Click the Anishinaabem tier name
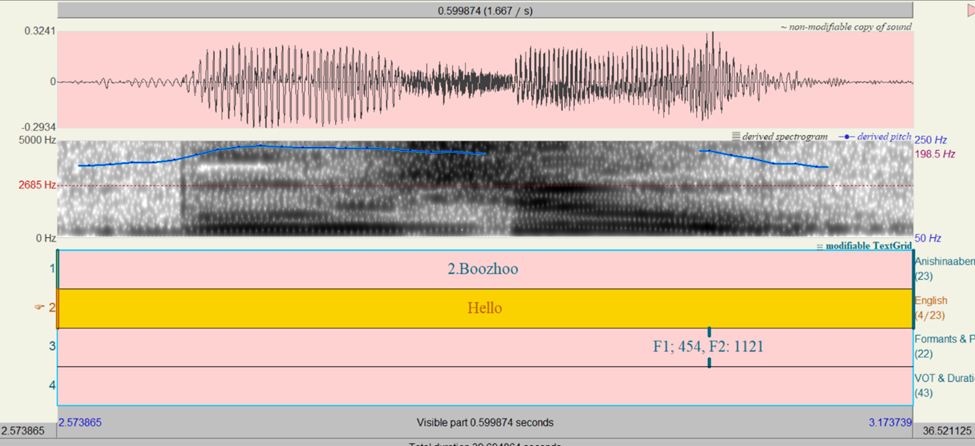The height and width of the screenshot is (446, 975). point(945,262)
